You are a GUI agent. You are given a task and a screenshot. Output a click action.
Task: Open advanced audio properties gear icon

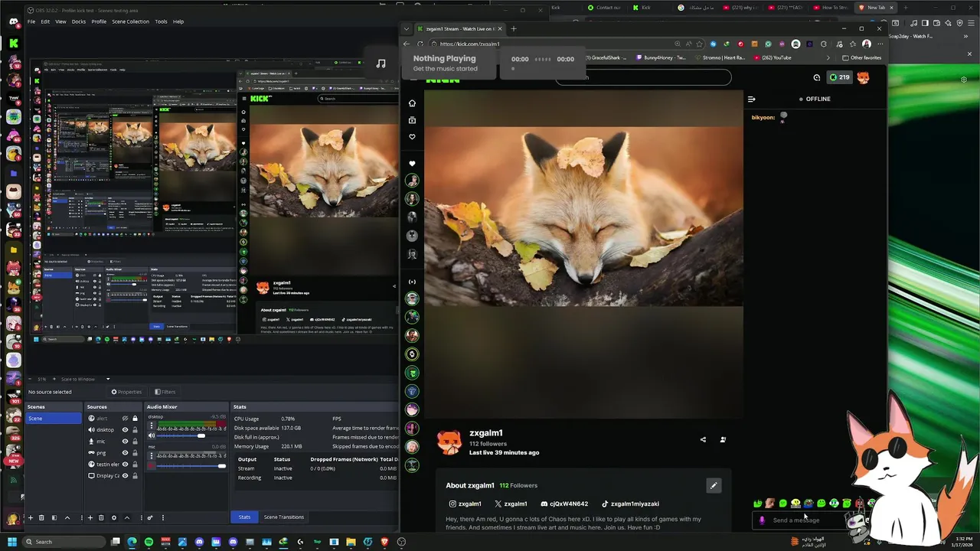click(150, 518)
